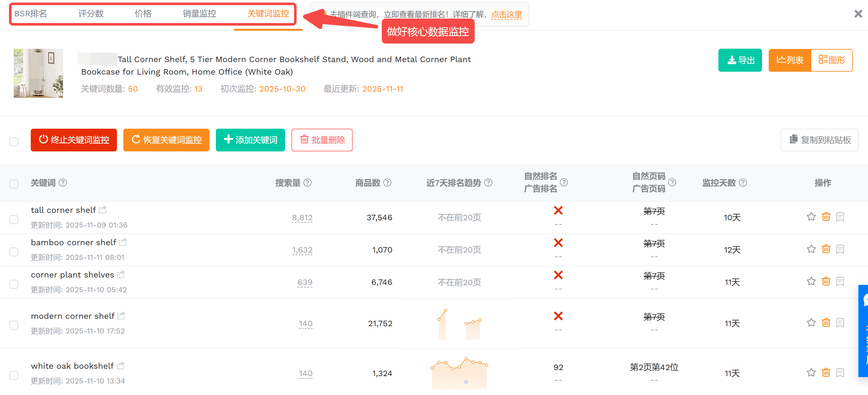This screenshot has width=868, height=395.
Task: Click help icon next to 搜索量 header
Action: pyautogui.click(x=307, y=182)
